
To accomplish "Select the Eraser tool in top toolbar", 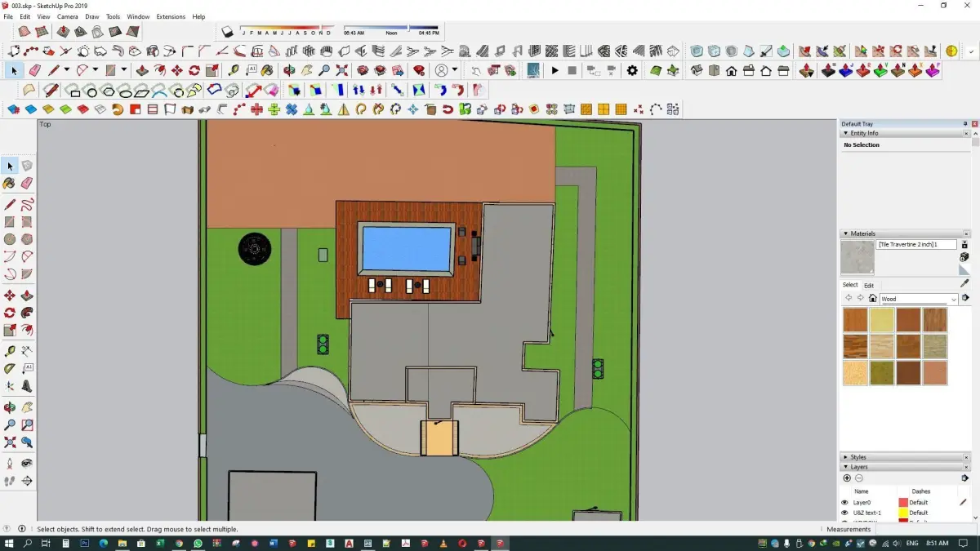I will (33, 71).
